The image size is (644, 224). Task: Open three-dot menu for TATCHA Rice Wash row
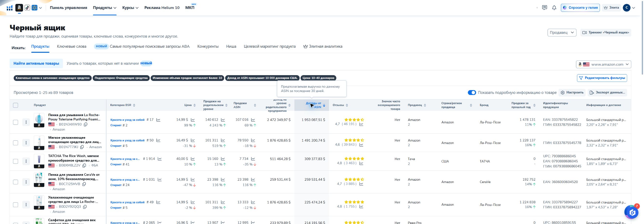[x=26, y=161]
